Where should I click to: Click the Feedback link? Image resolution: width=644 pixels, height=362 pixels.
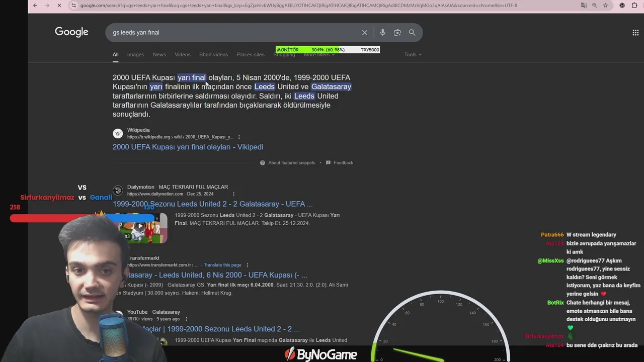click(x=343, y=162)
